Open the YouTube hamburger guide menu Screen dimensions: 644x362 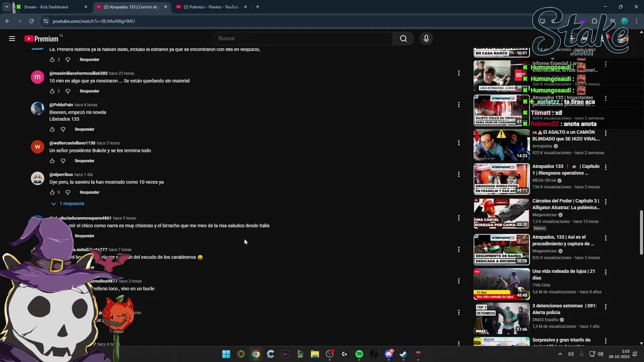tap(12, 39)
